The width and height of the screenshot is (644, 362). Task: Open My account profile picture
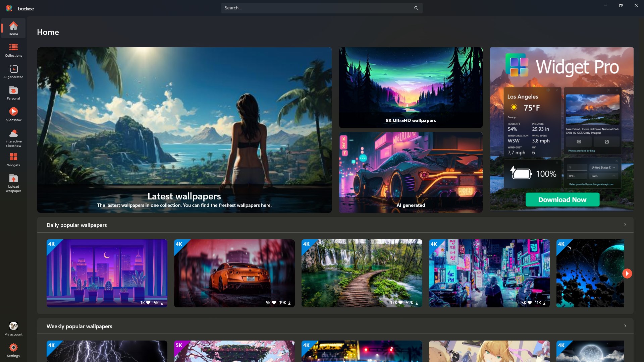(13, 326)
